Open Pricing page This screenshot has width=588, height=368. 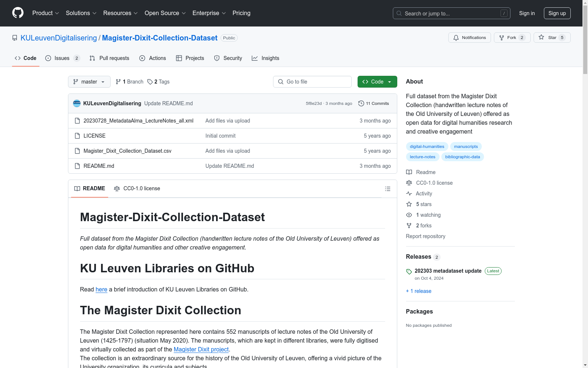pos(241,13)
